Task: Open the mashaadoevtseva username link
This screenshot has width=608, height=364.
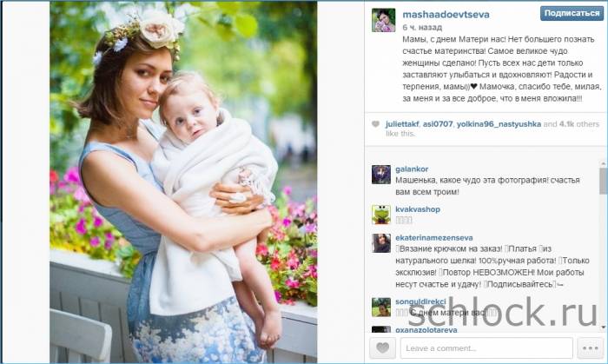Action: 446,15
